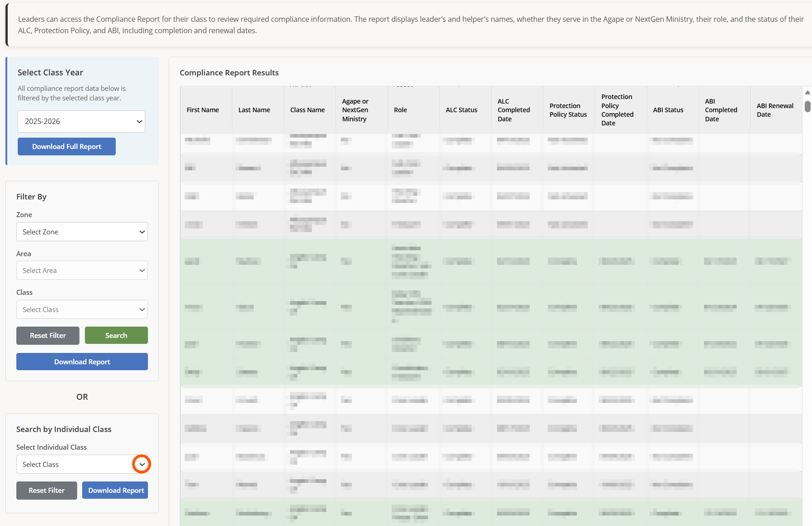Download the filtered report in Filter By panel

click(82, 362)
